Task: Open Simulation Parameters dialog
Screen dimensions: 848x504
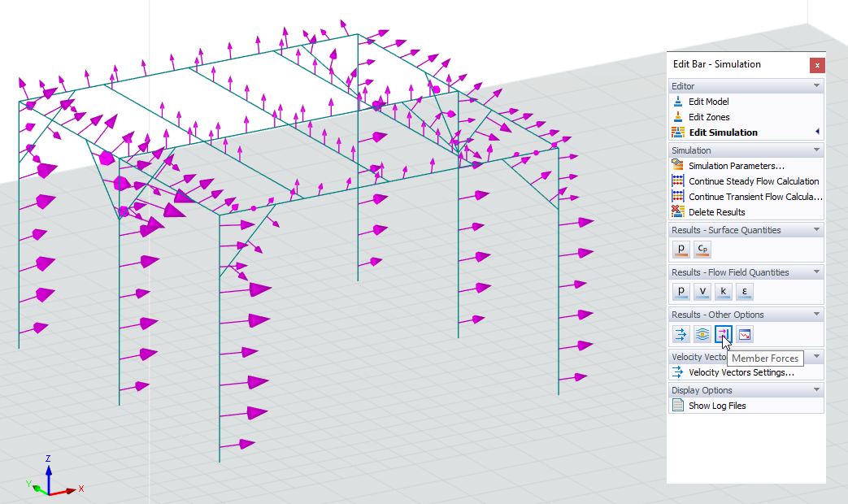Action: coord(737,166)
